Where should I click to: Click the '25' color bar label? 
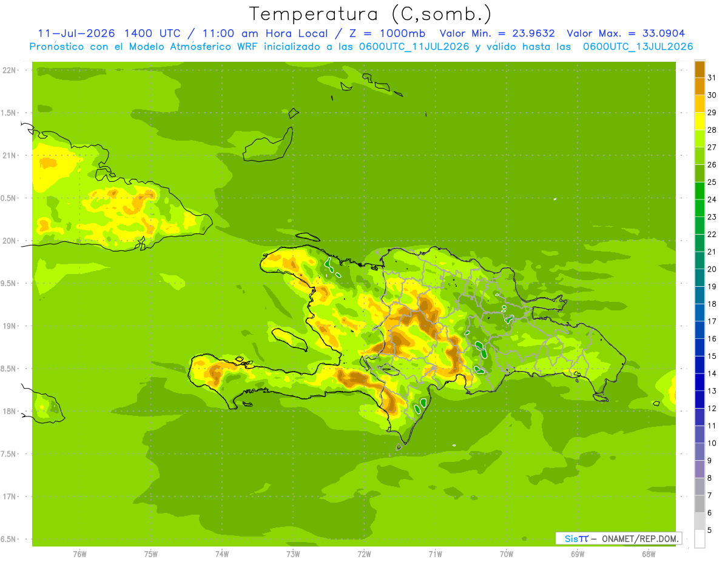[712, 182]
